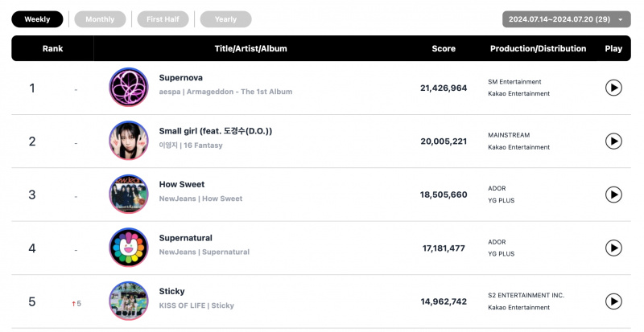Open the How Sweet song title
Image resolution: width=644 pixels, height=332 pixels.
coord(182,184)
